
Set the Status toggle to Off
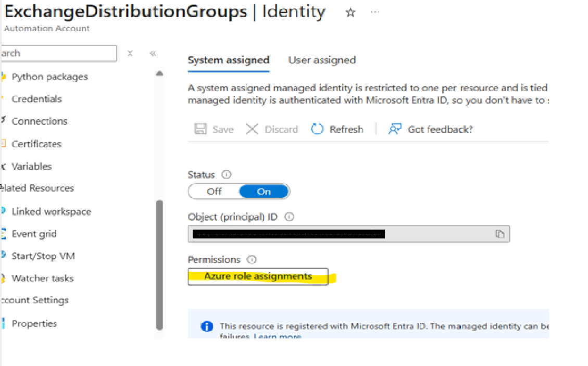pos(214,192)
